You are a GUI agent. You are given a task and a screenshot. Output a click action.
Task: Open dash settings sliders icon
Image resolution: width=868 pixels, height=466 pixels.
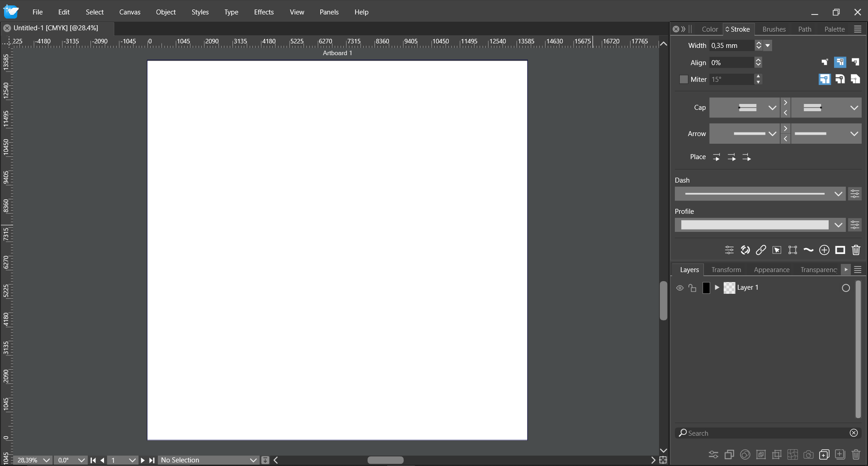tap(854, 194)
